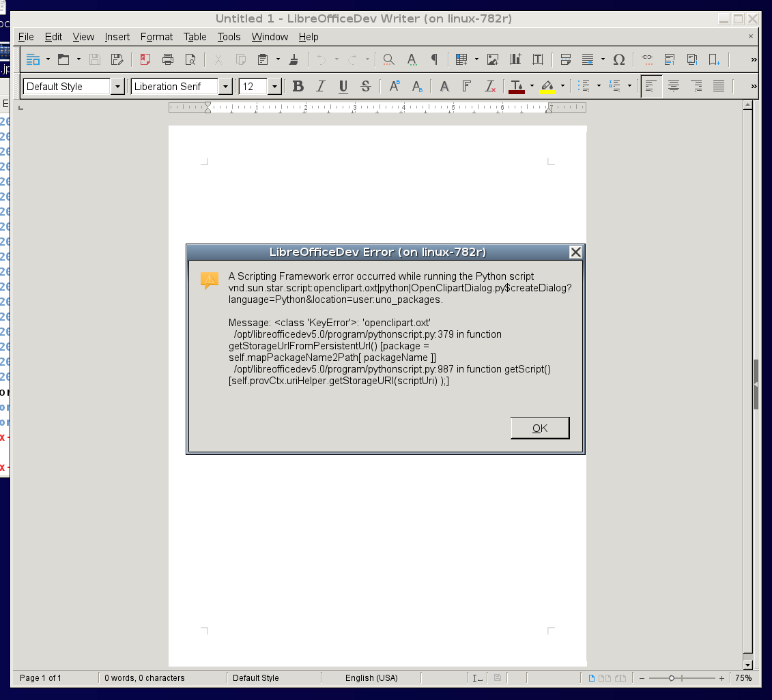The width and height of the screenshot is (772, 700).
Task: Open the File menu
Action: pyautogui.click(x=26, y=37)
